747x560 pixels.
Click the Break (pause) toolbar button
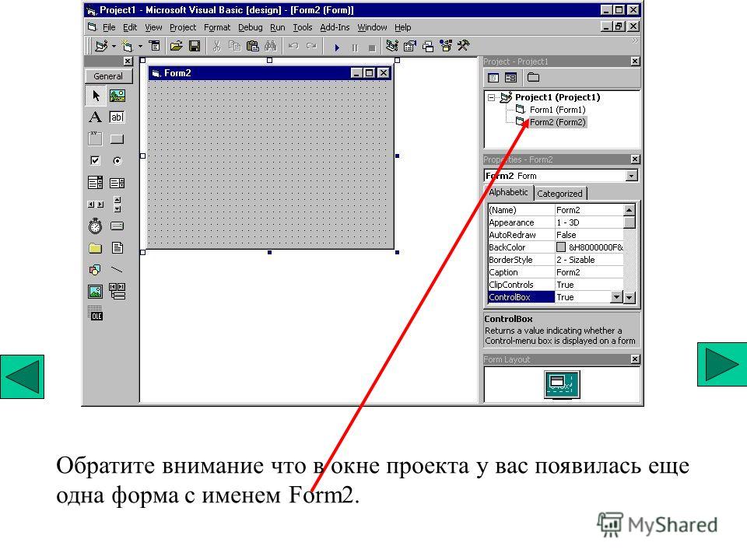pos(355,47)
